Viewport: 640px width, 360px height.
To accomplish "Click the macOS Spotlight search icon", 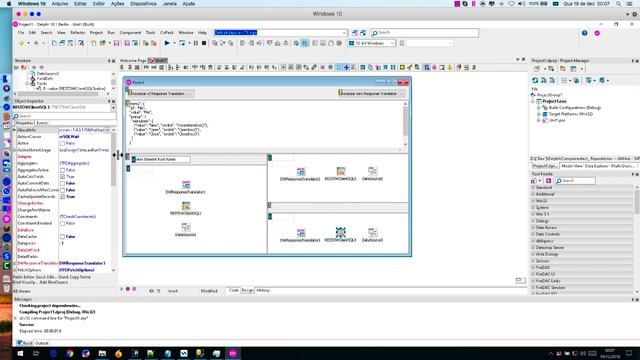I will point(619,4).
